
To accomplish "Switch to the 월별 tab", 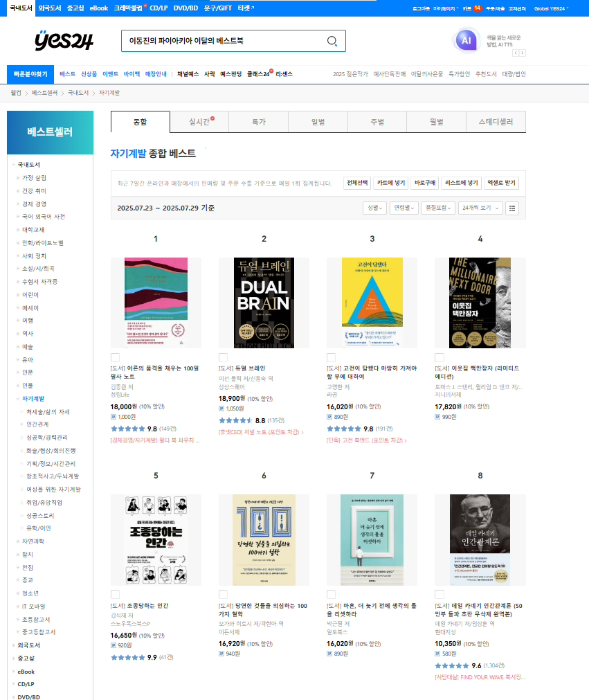I will pyautogui.click(x=437, y=122).
